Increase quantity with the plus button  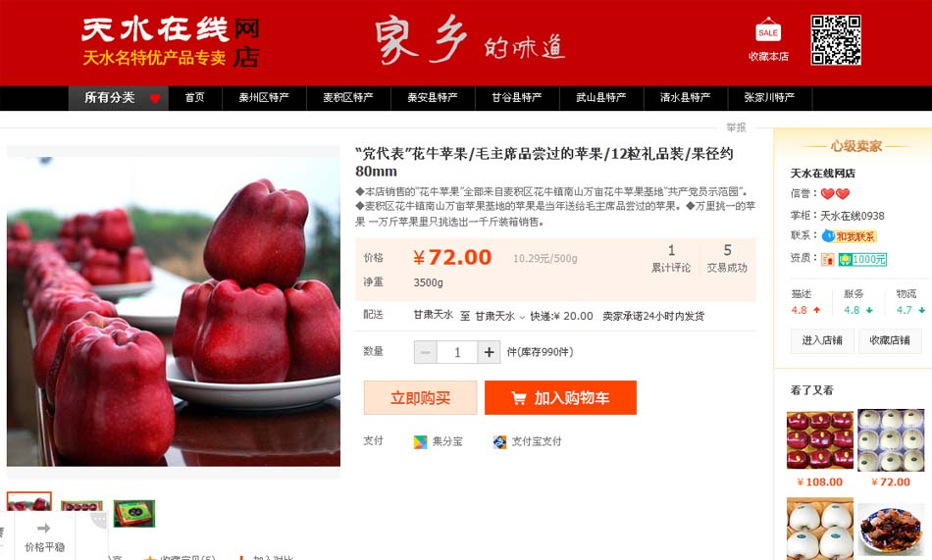pyautogui.click(x=489, y=352)
